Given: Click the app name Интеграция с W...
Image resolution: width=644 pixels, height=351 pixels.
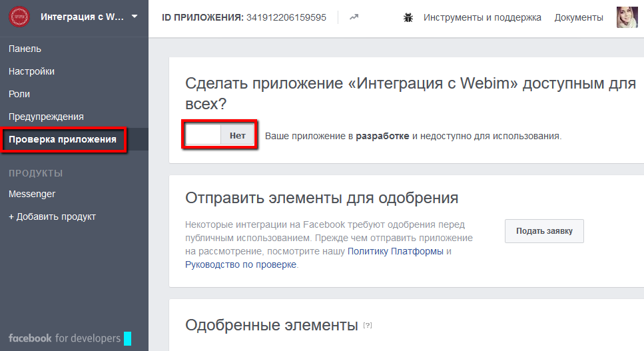Looking at the screenshot, I should click(82, 17).
